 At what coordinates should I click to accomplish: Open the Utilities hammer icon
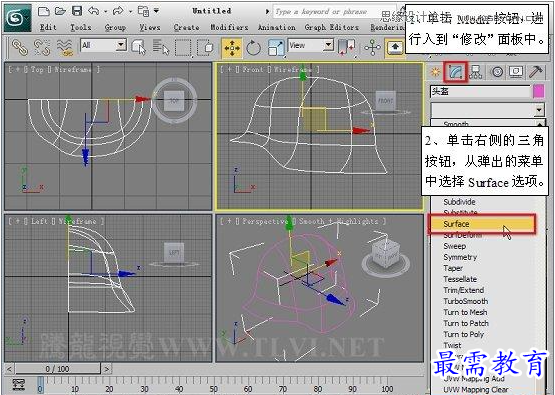coord(536,72)
